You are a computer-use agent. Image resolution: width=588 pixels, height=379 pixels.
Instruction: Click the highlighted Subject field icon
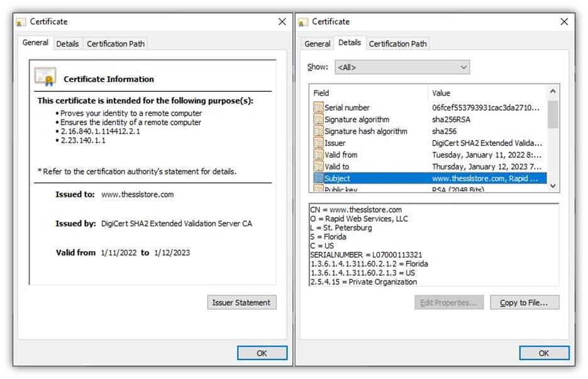point(319,178)
